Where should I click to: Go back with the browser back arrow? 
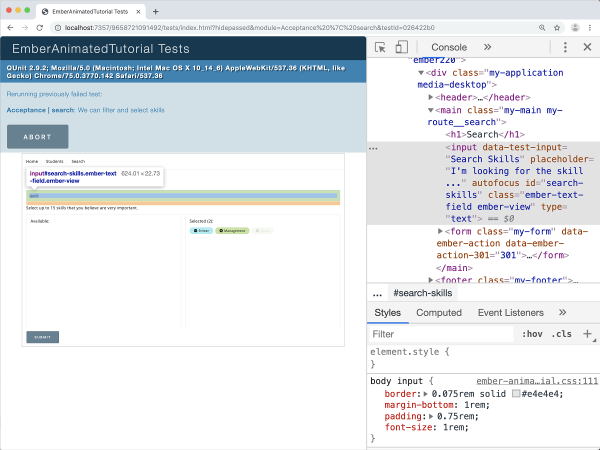(10, 28)
